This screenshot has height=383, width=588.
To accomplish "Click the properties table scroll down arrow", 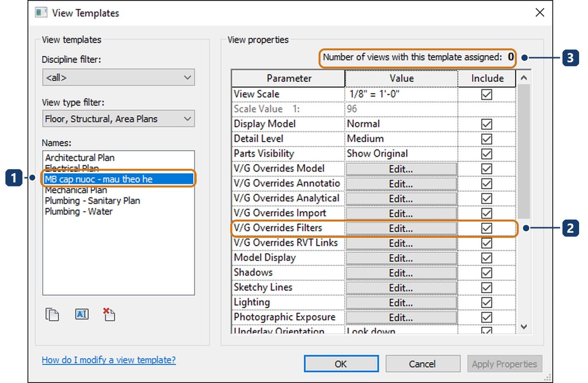I will pyautogui.click(x=524, y=327).
